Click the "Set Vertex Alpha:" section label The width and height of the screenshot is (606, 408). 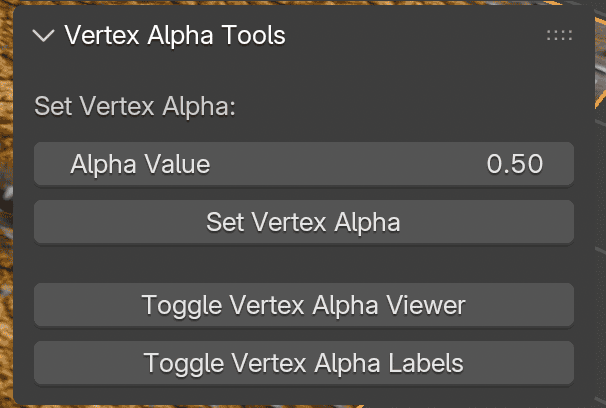point(135,106)
